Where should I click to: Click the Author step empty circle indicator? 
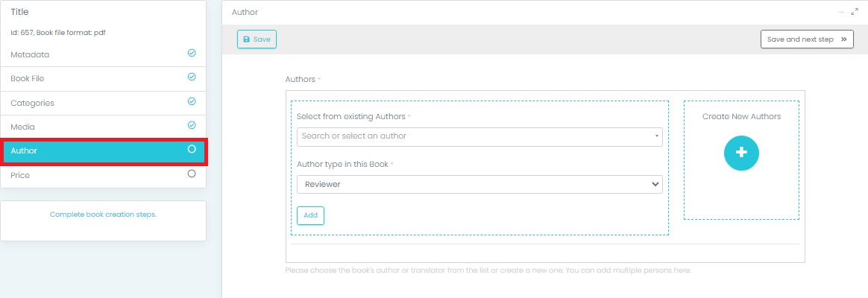tap(192, 150)
